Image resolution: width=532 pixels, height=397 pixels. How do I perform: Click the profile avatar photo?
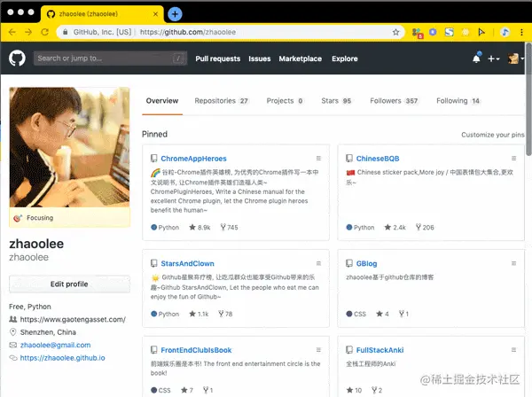(x=69, y=147)
